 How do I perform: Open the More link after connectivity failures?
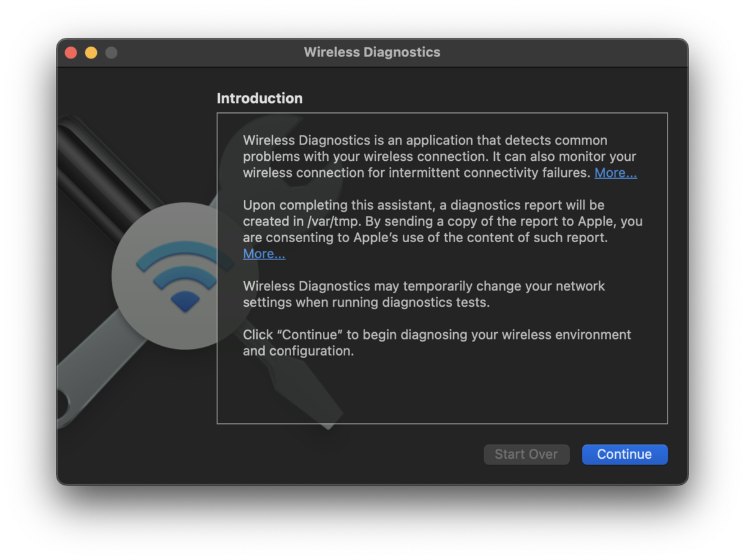pos(616,173)
